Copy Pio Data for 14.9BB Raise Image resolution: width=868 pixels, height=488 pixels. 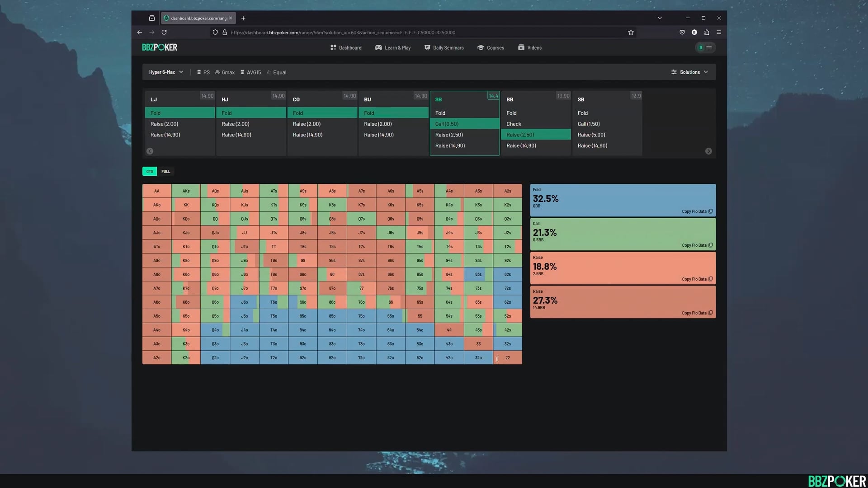click(x=697, y=313)
